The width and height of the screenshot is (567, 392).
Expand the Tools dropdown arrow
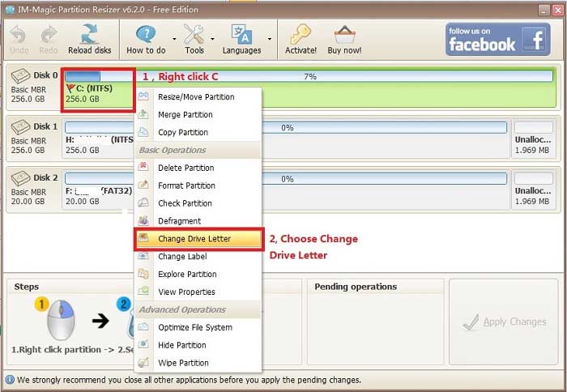212,39
